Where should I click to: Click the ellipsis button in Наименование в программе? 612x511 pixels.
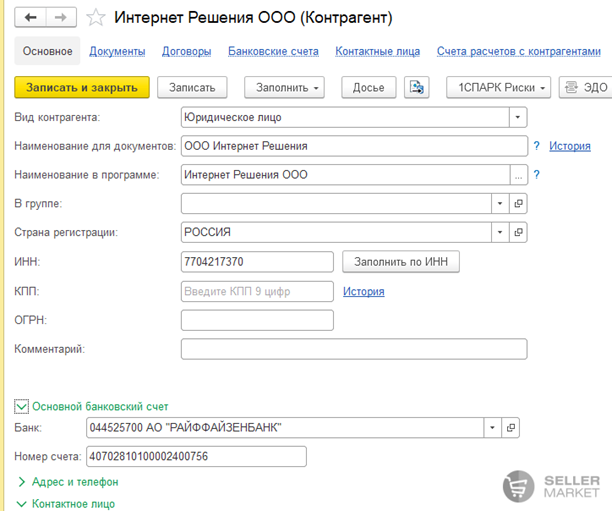coord(518,175)
